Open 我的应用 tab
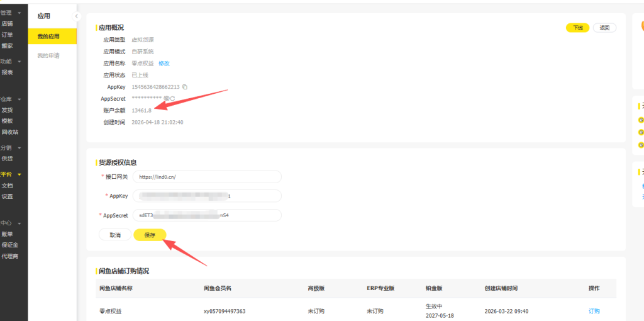The width and height of the screenshot is (644, 321). (49, 37)
